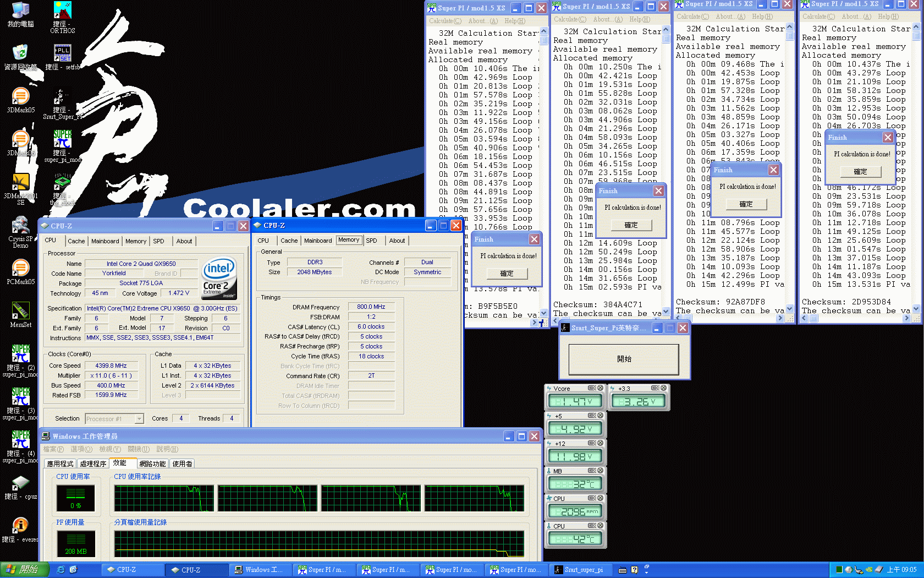924x578 pixels.
Task: Close the MB temperature widget
Action: coord(600,471)
